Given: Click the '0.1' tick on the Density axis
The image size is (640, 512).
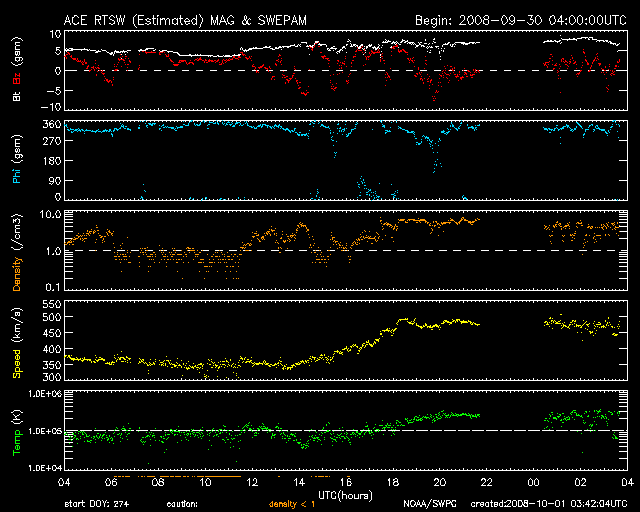Looking at the screenshot, I should point(53,287).
